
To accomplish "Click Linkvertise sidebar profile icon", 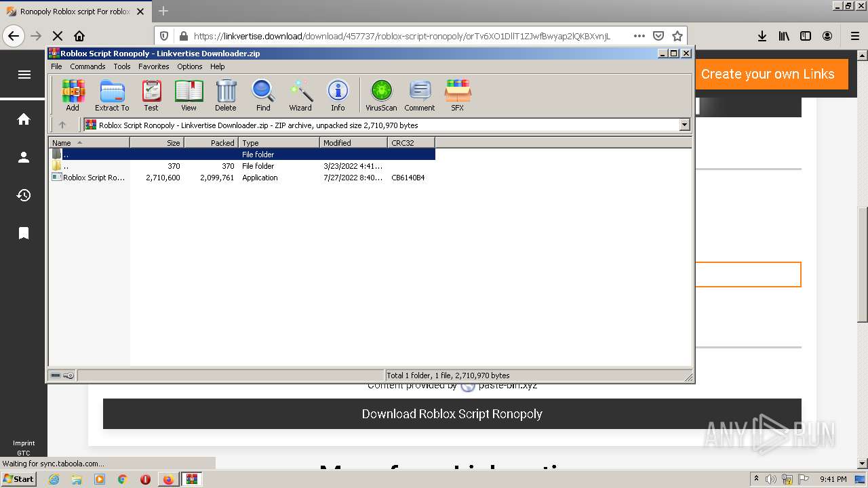I will click(24, 157).
